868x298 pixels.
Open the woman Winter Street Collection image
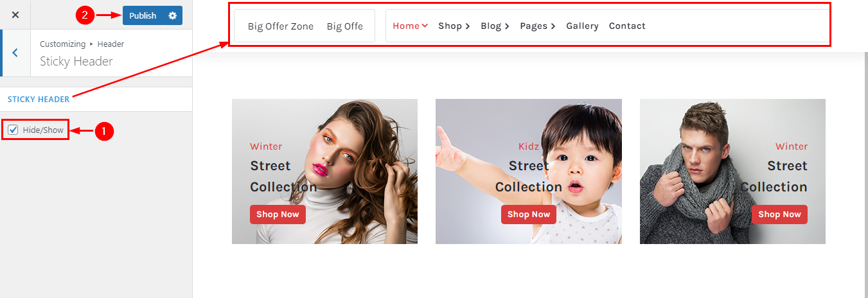pyautogui.click(x=324, y=171)
